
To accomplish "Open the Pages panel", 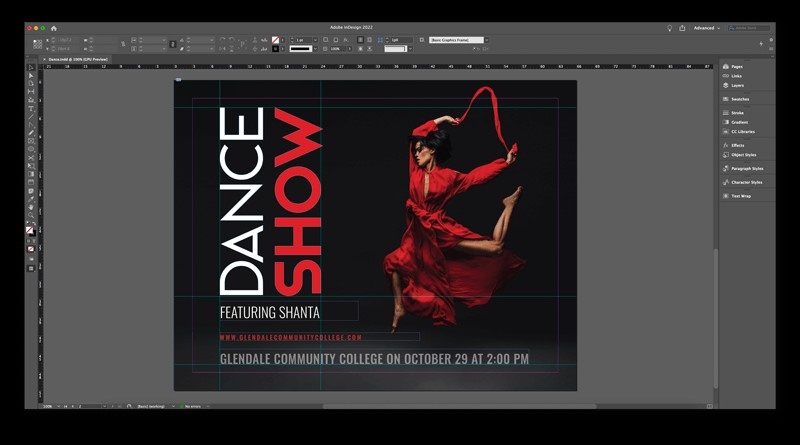I will [x=736, y=66].
